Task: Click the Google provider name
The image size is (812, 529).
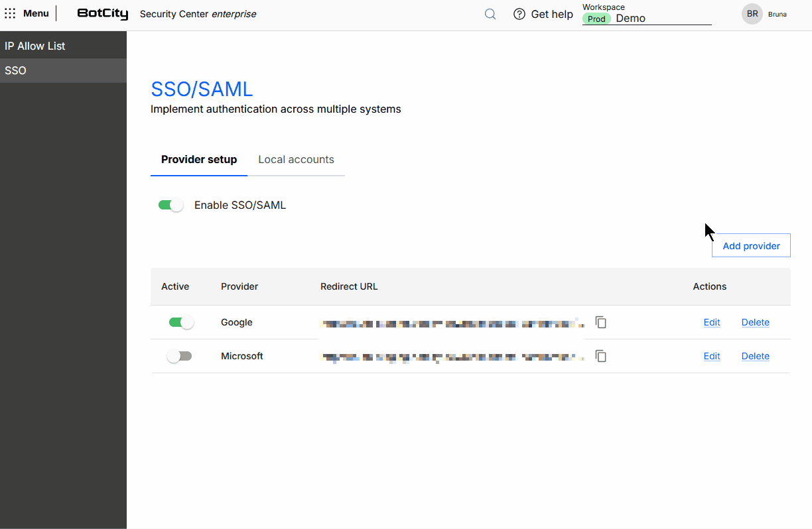Action: (237, 322)
